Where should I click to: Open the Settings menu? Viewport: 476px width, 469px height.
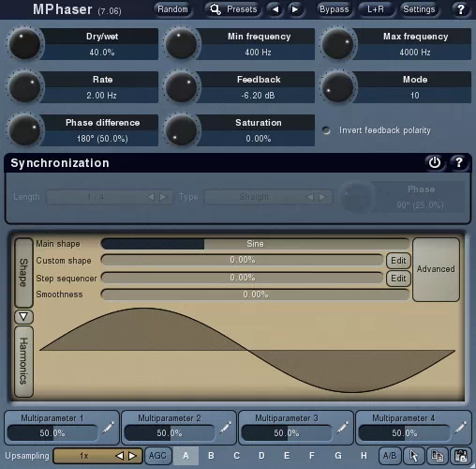(x=419, y=9)
